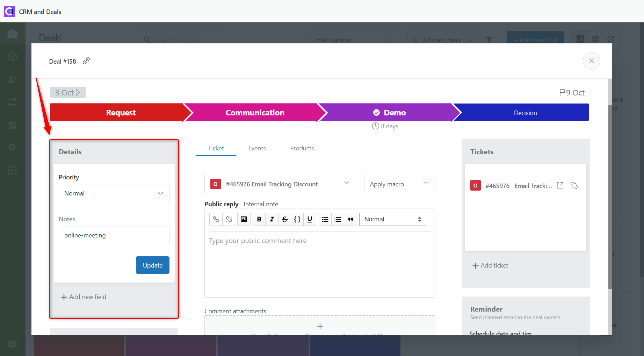Viewport: 644px width, 356px height.
Task: Insert numbered list in reply
Action: (x=338, y=219)
